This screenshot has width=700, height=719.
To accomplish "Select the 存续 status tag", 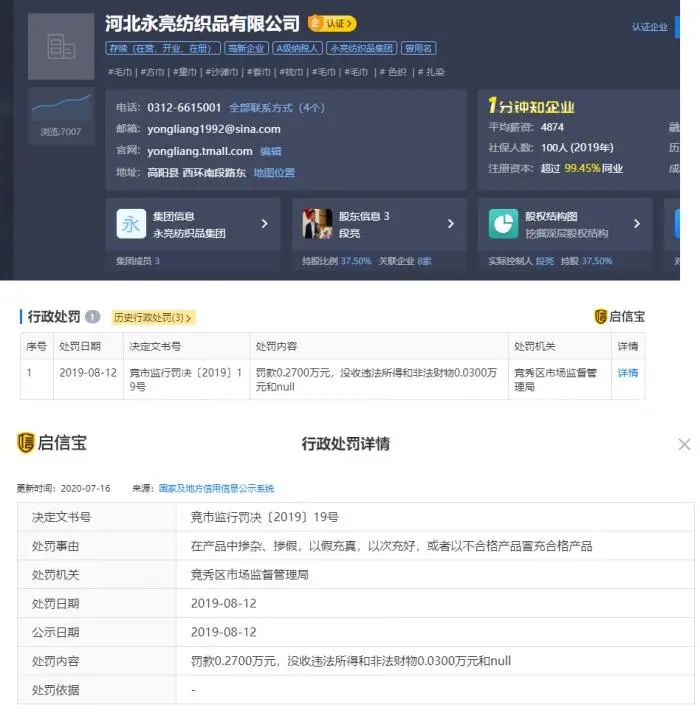I will (163, 48).
